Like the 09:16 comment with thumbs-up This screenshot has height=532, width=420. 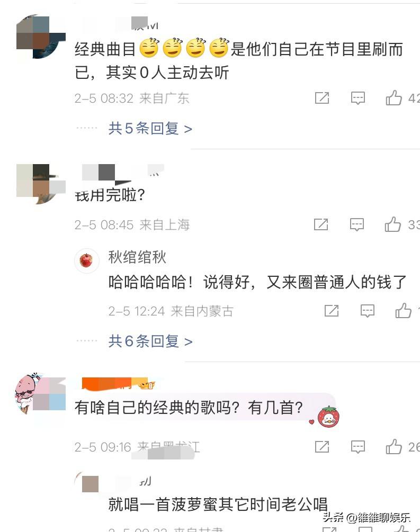point(394,446)
